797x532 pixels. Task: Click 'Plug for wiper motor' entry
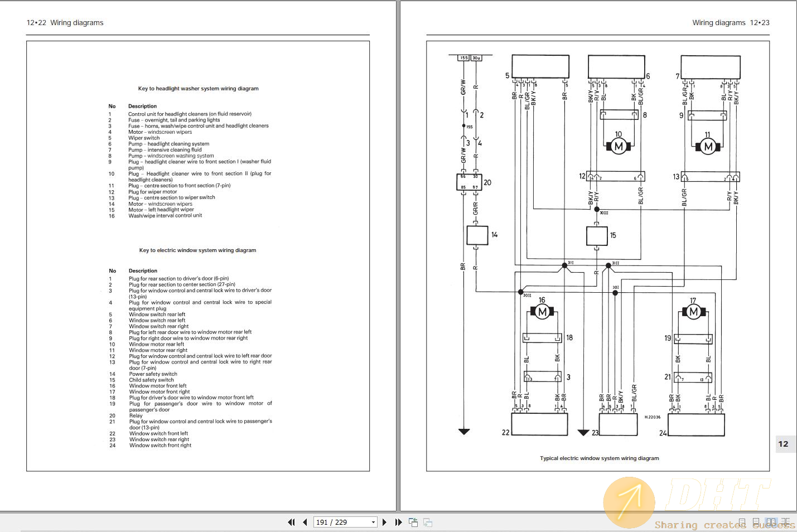click(x=153, y=192)
